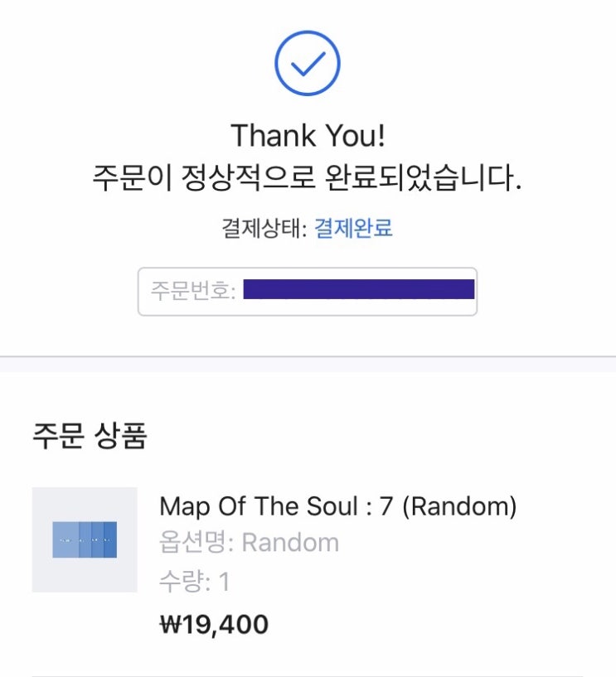Open the "결제완료" payment status link
This screenshot has height=677, width=616.
pos(353,229)
